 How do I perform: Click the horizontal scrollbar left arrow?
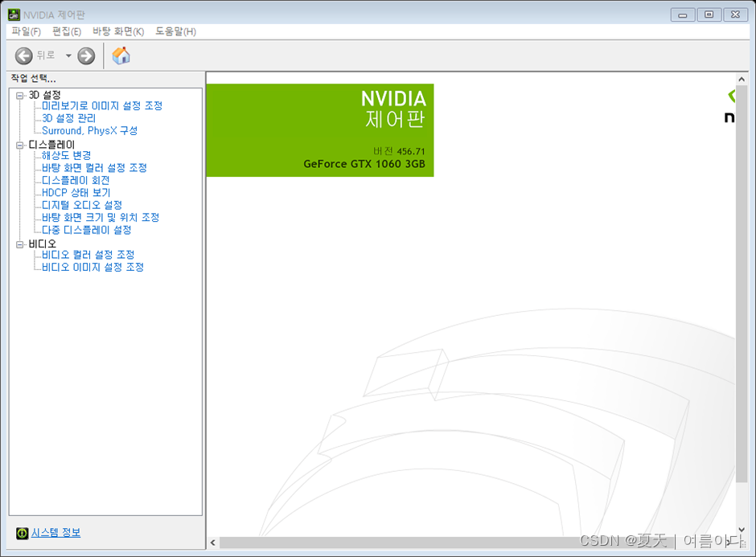(x=212, y=543)
